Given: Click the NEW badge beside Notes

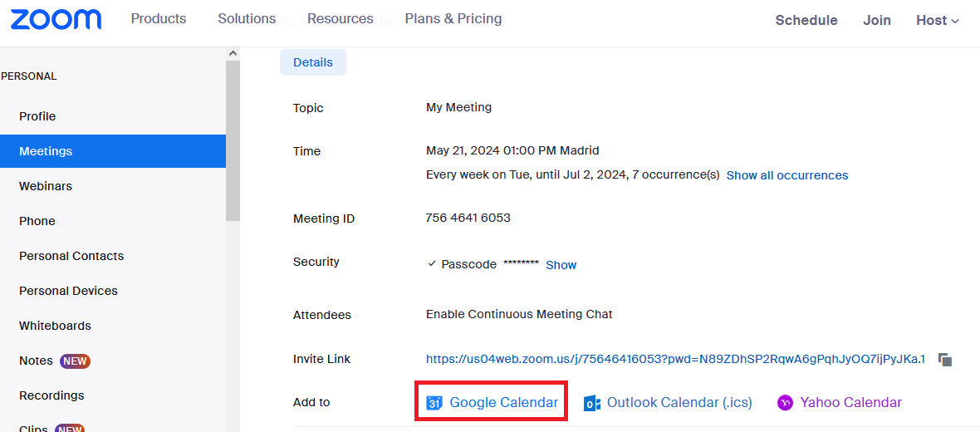Looking at the screenshot, I should 75,361.
